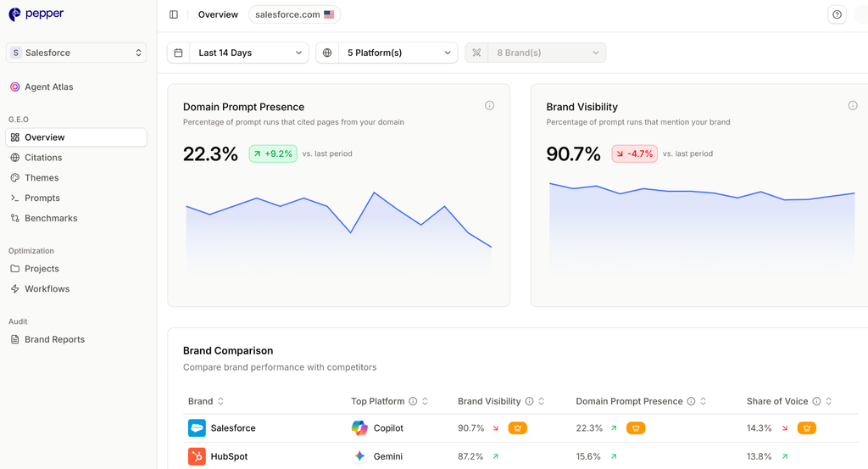Click the brands icon beside 8 Brand(s)

[x=476, y=53]
